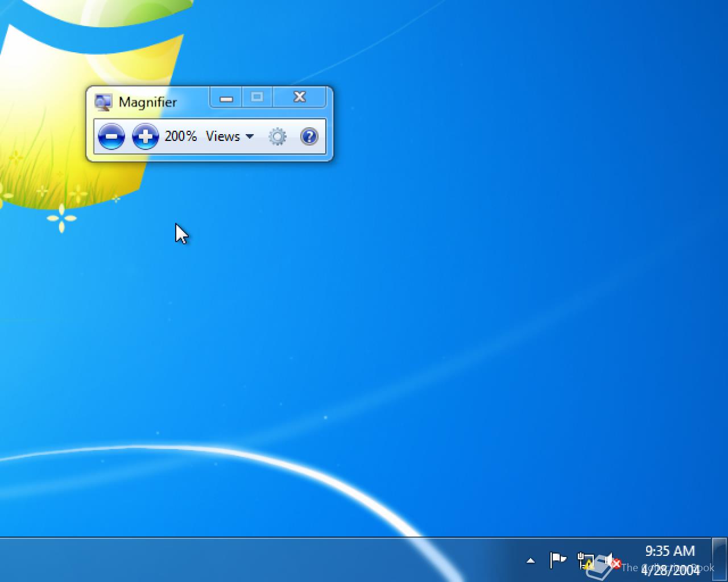The image size is (728, 582).
Task: Open Magnifier help question mark
Action: click(309, 136)
